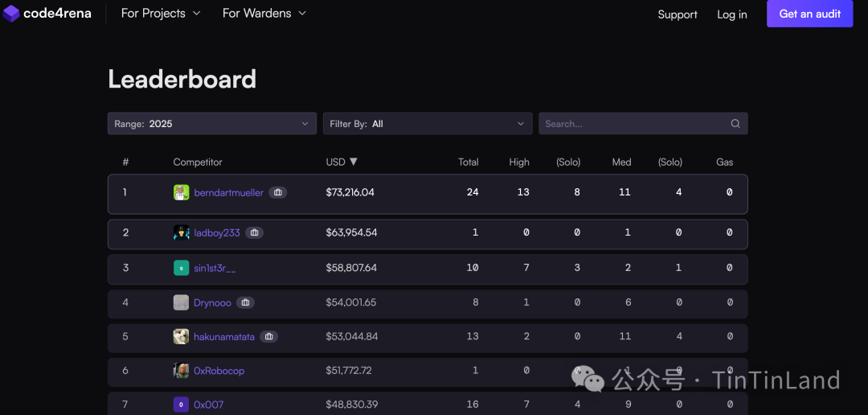Image resolution: width=868 pixels, height=415 pixels.
Task: Open 0xRobocop's profile link
Action: [x=219, y=371]
